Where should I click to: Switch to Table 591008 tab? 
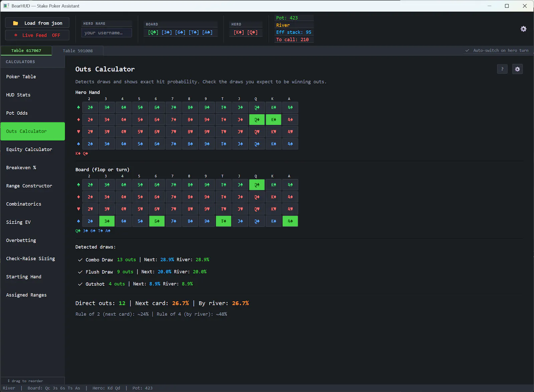pyautogui.click(x=78, y=51)
